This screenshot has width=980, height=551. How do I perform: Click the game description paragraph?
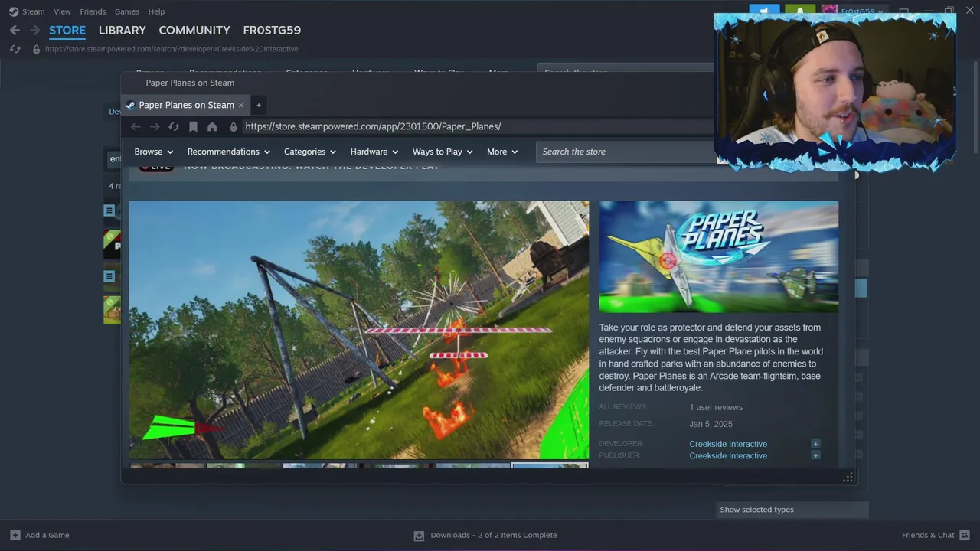click(x=711, y=357)
